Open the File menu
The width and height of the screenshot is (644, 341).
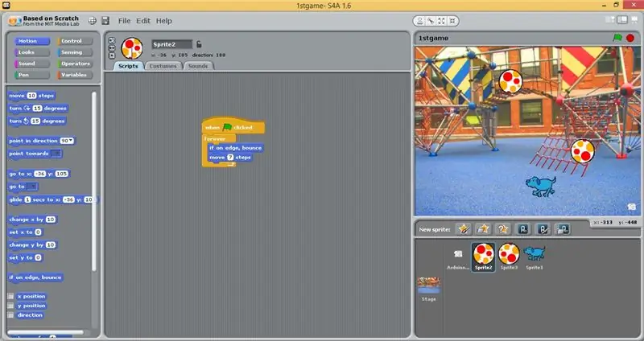coord(124,21)
